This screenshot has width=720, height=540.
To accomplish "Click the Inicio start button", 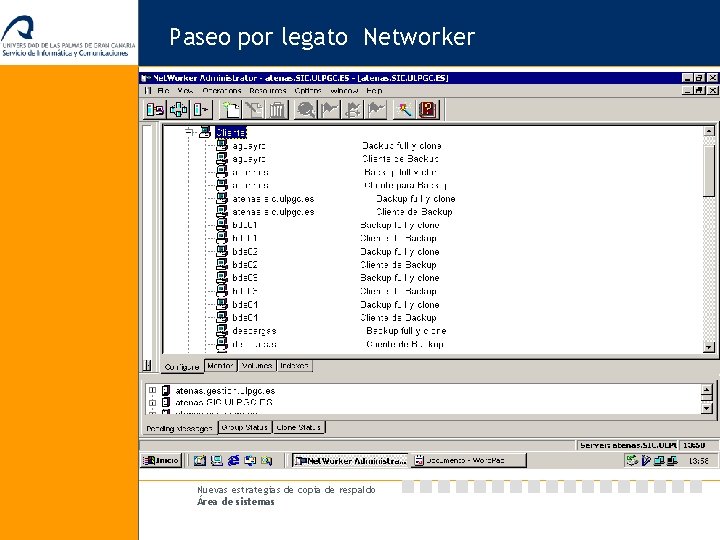I will click(x=161, y=460).
